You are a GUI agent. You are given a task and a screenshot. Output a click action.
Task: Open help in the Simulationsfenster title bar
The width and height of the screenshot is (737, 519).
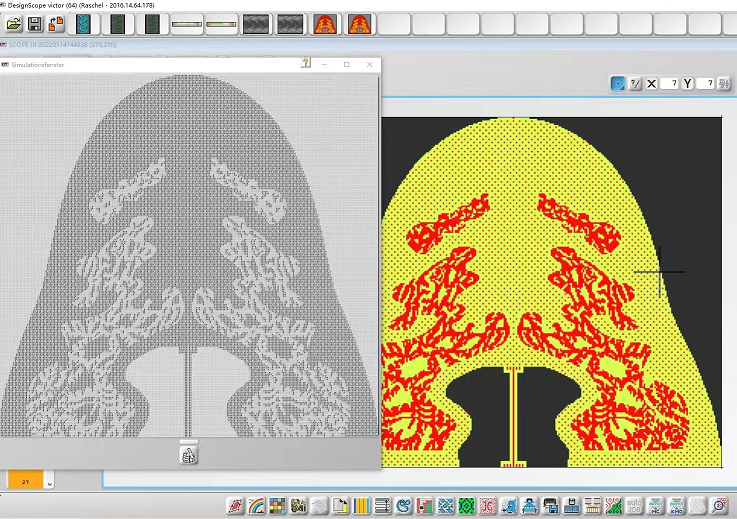[306, 63]
